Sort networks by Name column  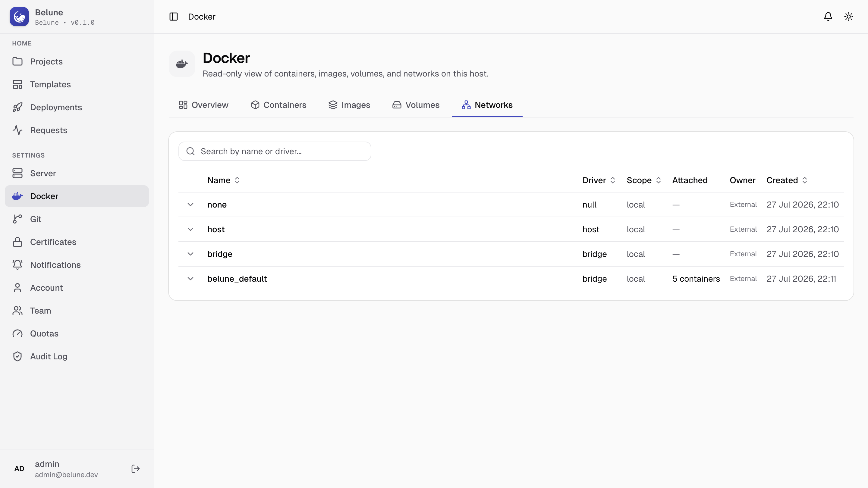click(x=224, y=180)
